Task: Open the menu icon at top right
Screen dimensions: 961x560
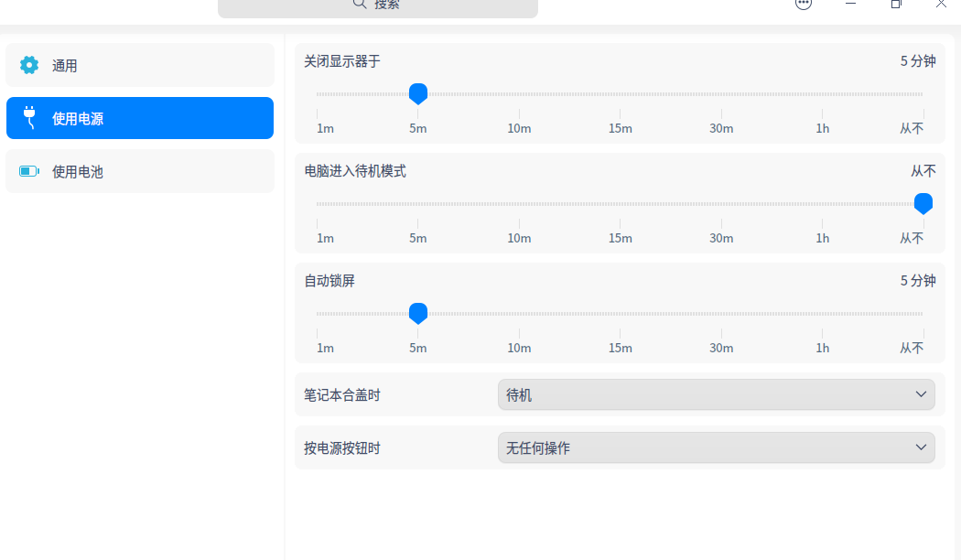Action: tap(804, 5)
